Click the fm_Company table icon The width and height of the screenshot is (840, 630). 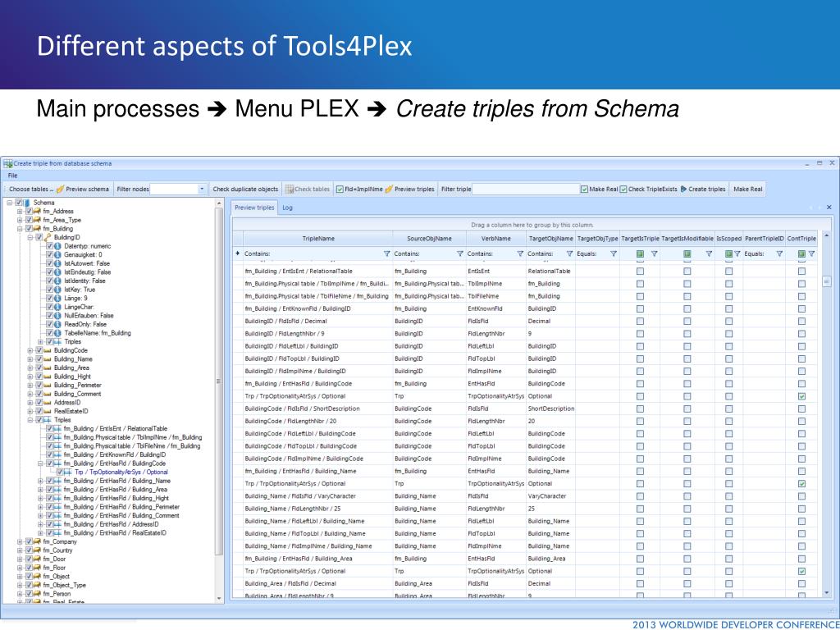coord(37,541)
